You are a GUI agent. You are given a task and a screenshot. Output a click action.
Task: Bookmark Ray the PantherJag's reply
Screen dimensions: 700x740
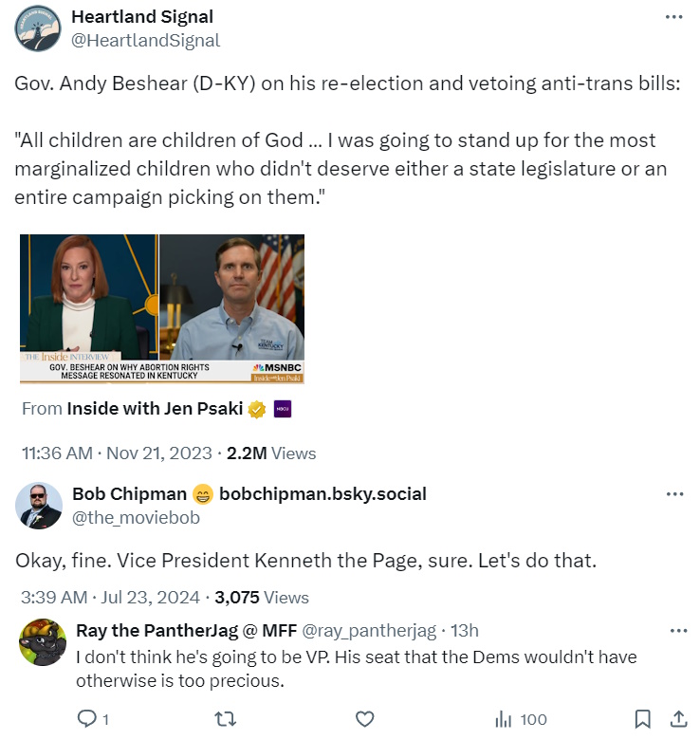tap(642, 719)
